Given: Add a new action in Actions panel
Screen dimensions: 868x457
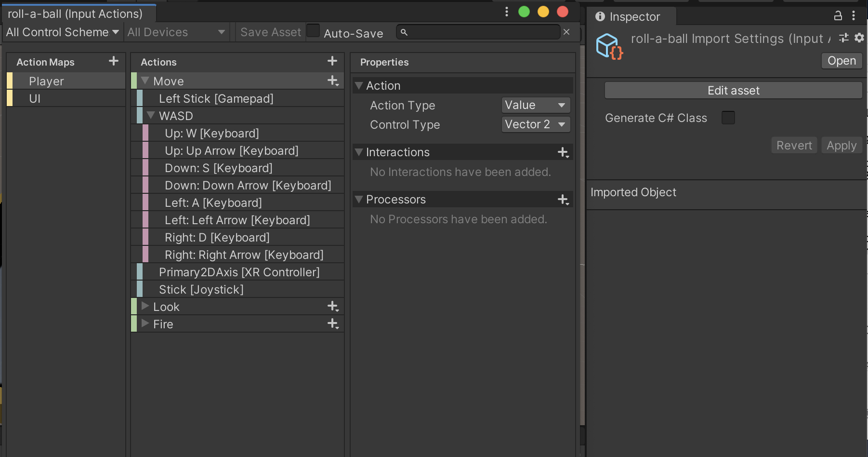Looking at the screenshot, I should [332, 61].
